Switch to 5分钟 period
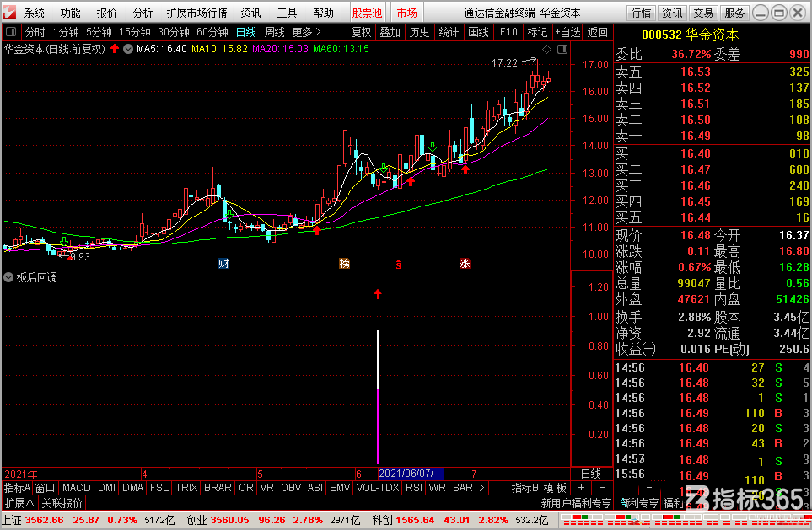Viewport: 812px width, 530px height. [x=99, y=33]
